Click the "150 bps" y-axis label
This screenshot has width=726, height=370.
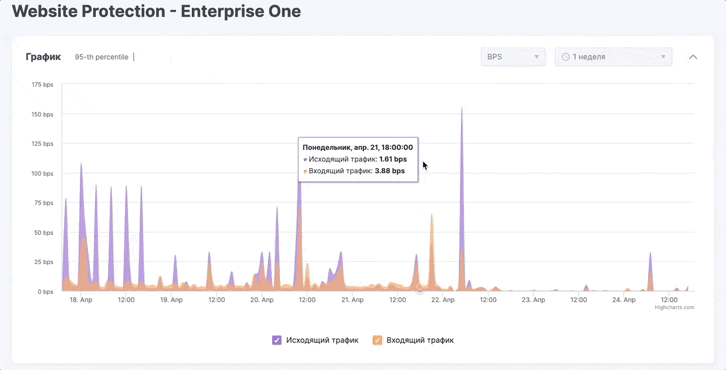point(42,114)
